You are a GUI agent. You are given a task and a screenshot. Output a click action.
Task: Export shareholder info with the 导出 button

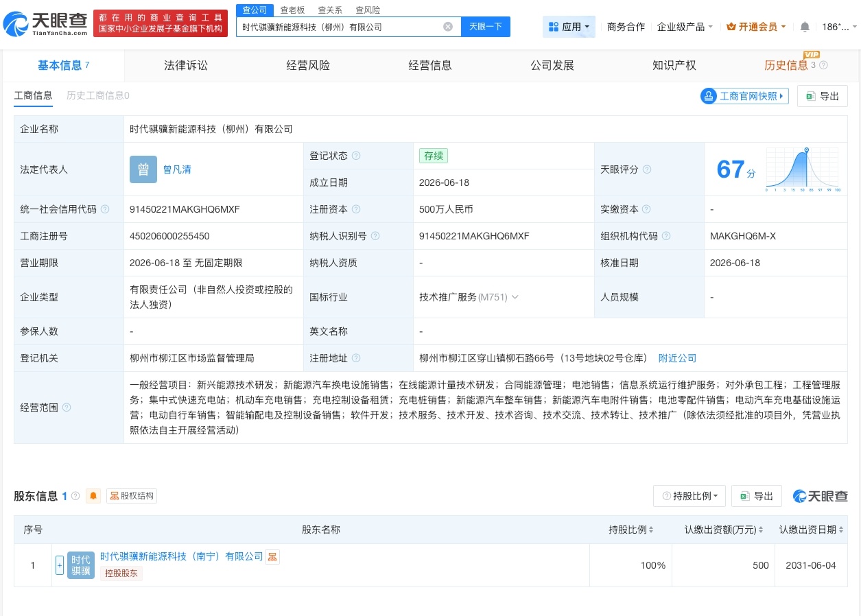pyautogui.click(x=757, y=496)
